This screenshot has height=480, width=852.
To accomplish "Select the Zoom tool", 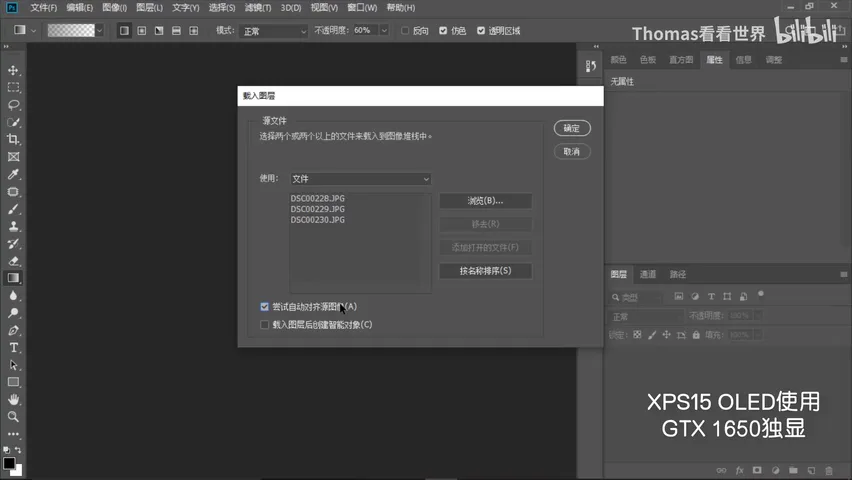I will [14, 417].
